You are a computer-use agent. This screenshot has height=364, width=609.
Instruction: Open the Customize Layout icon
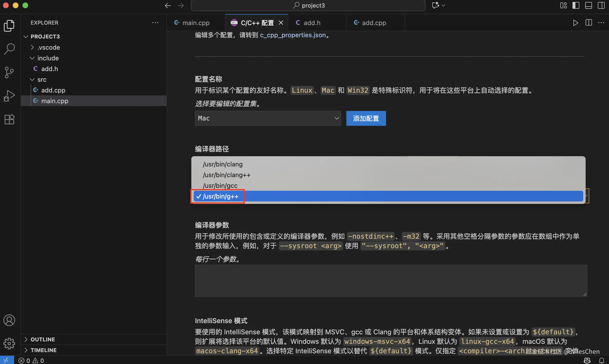563,5
